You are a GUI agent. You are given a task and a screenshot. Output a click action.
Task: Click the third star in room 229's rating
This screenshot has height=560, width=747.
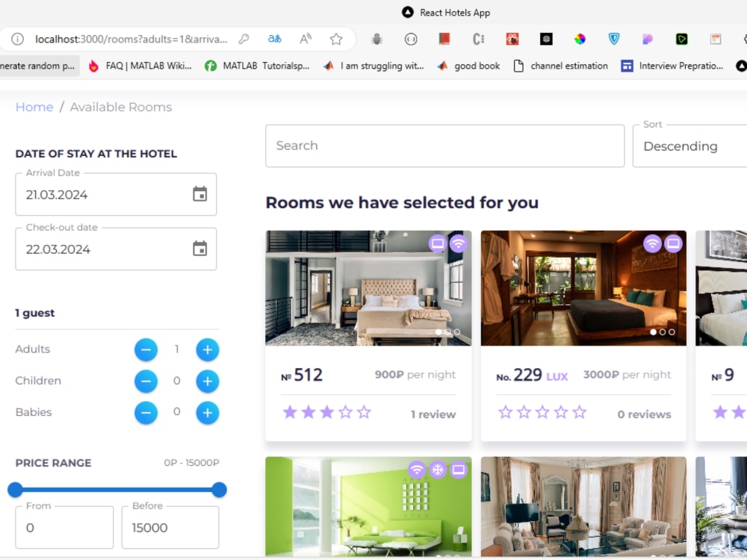click(x=542, y=411)
